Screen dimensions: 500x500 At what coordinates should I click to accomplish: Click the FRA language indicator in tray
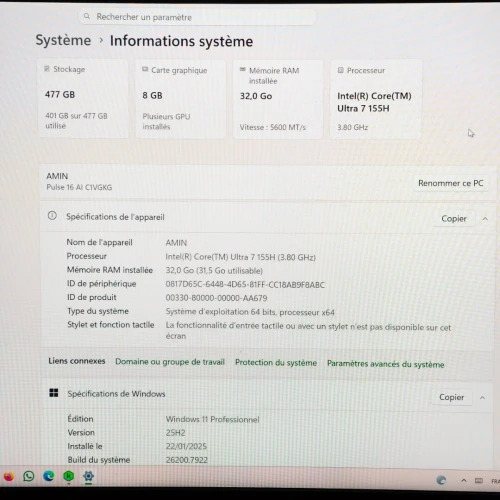click(495, 481)
